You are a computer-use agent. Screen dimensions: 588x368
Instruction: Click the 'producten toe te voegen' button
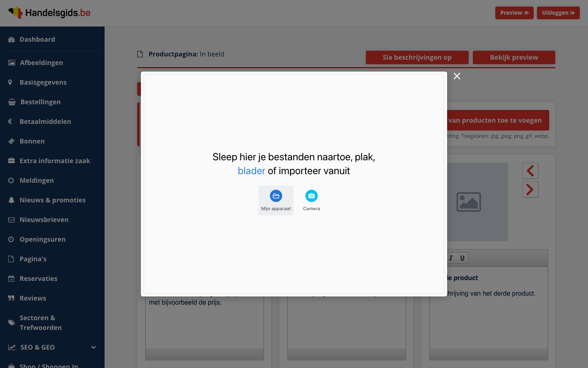498,120
